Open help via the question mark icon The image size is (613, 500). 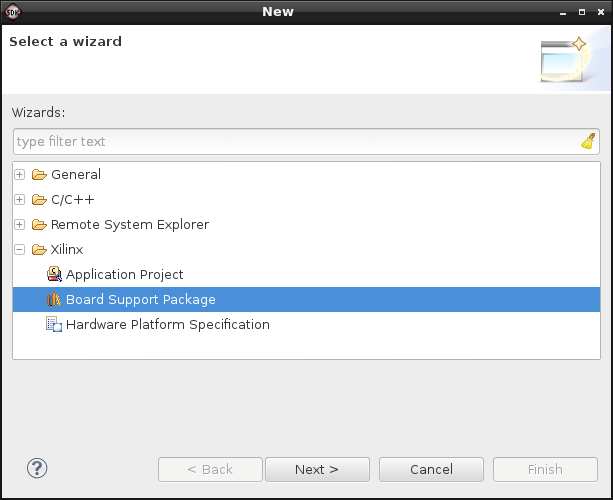point(37,468)
